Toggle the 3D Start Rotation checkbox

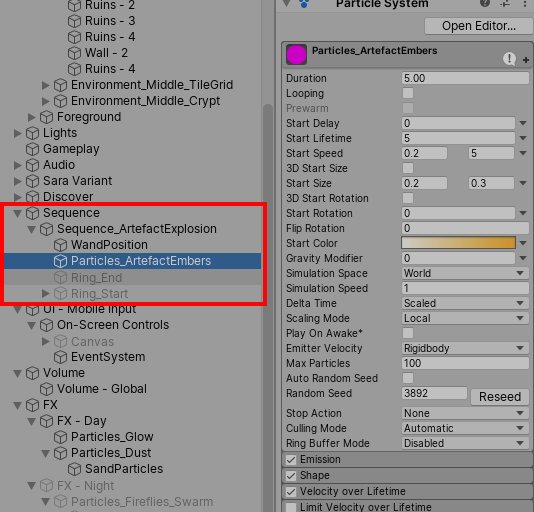coord(408,198)
